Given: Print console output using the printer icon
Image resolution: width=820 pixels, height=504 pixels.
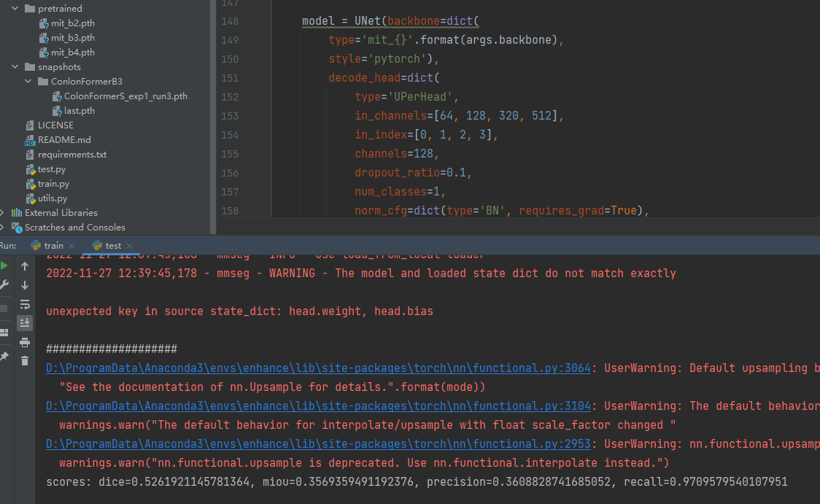Looking at the screenshot, I should [24, 343].
